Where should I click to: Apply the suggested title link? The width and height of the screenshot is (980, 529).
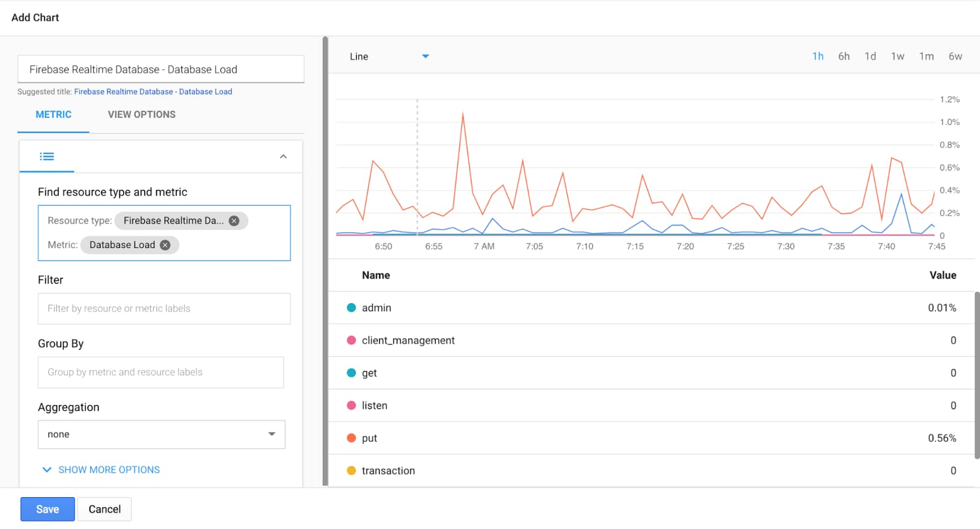(153, 92)
